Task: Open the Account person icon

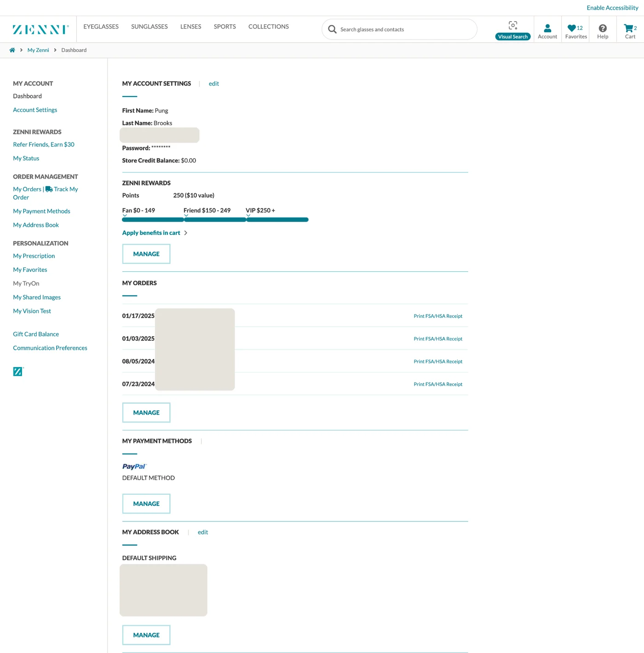Action: 547,28
